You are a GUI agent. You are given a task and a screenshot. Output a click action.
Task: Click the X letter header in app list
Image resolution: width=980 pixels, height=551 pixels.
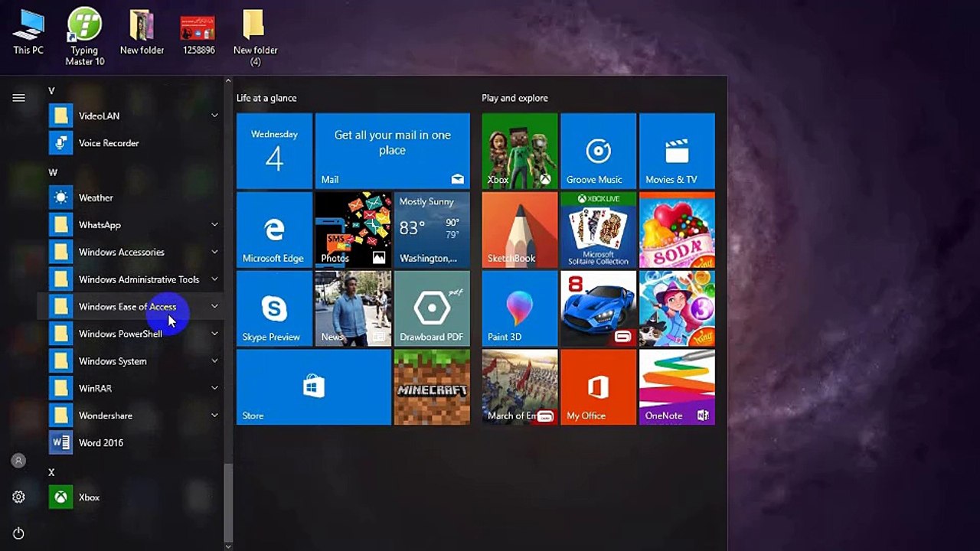(x=52, y=472)
